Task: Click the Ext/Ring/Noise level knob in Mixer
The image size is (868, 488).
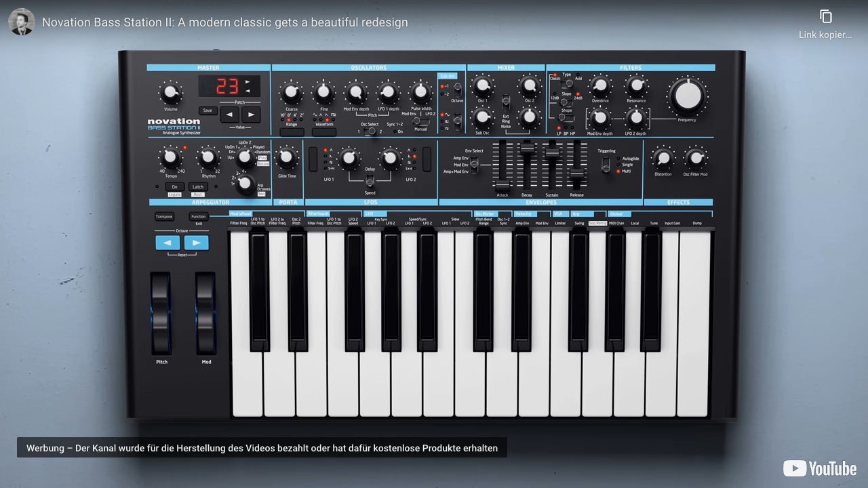Action: [x=529, y=118]
